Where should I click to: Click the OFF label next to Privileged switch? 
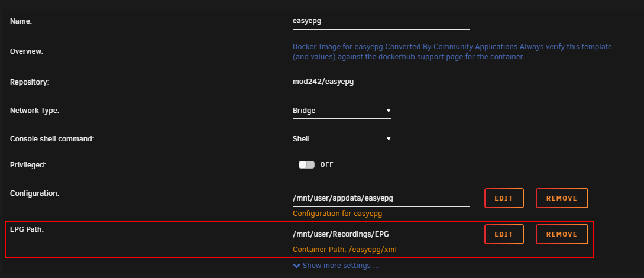tap(327, 164)
